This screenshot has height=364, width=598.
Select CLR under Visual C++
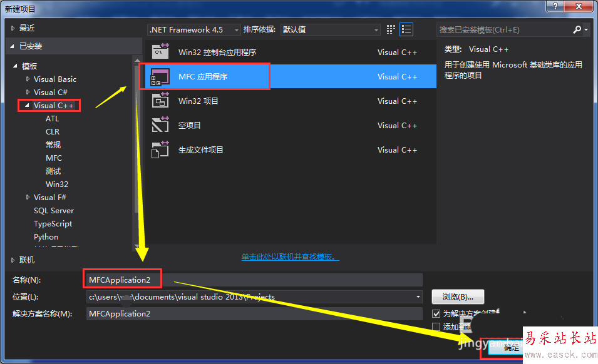(53, 132)
